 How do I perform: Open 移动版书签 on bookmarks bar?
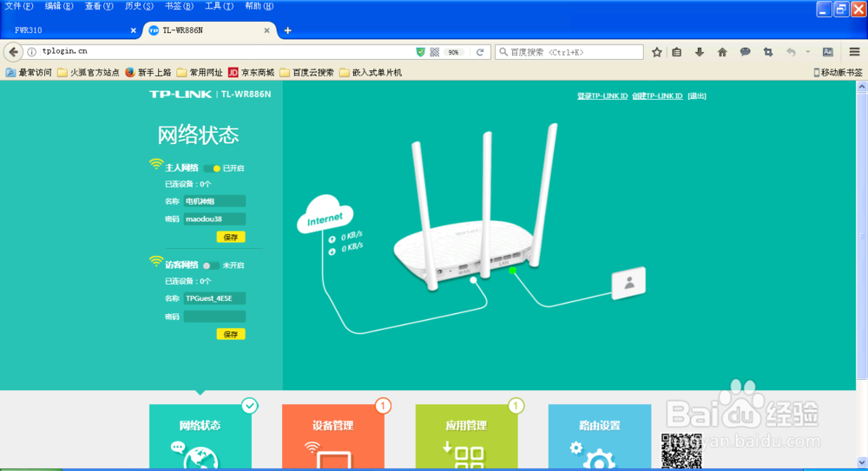tap(838, 73)
